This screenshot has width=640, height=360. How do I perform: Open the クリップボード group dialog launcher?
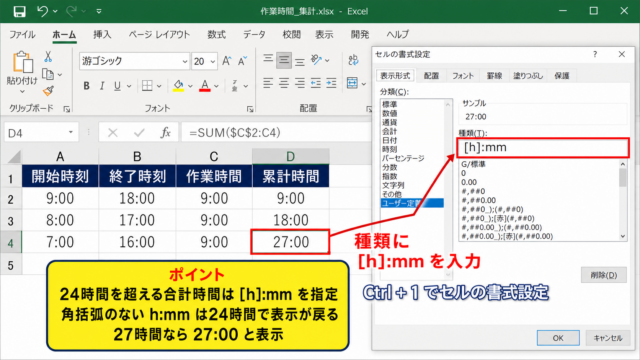[67, 109]
